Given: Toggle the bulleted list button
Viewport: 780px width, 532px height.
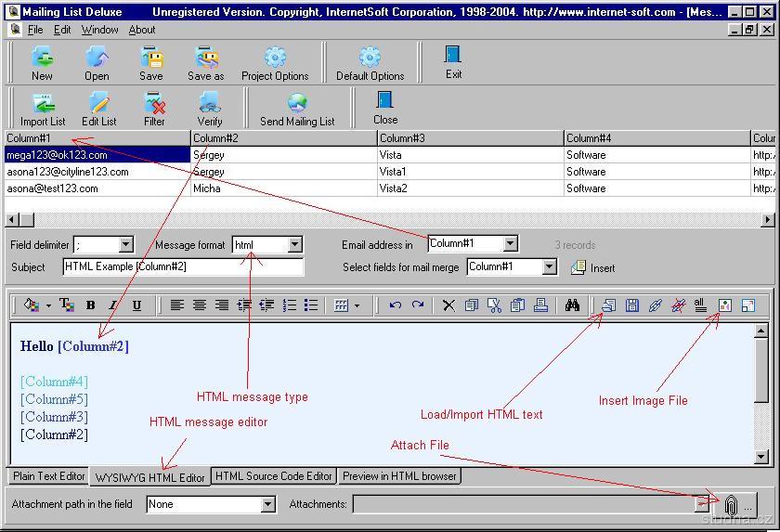Looking at the screenshot, I should click(x=311, y=305).
